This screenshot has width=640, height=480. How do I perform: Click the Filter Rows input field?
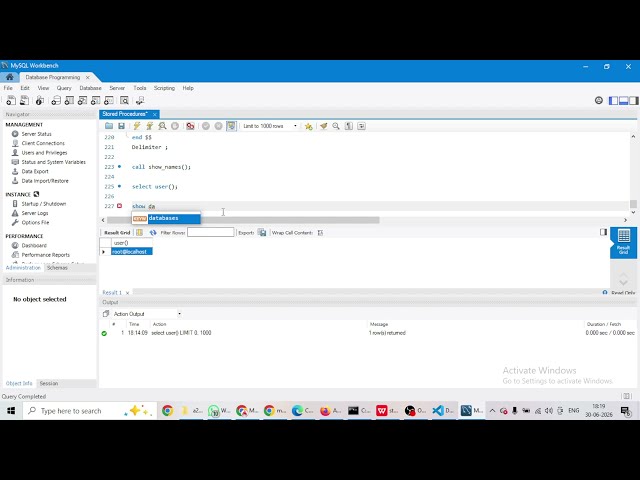pyautogui.click(x=211, y=233)
